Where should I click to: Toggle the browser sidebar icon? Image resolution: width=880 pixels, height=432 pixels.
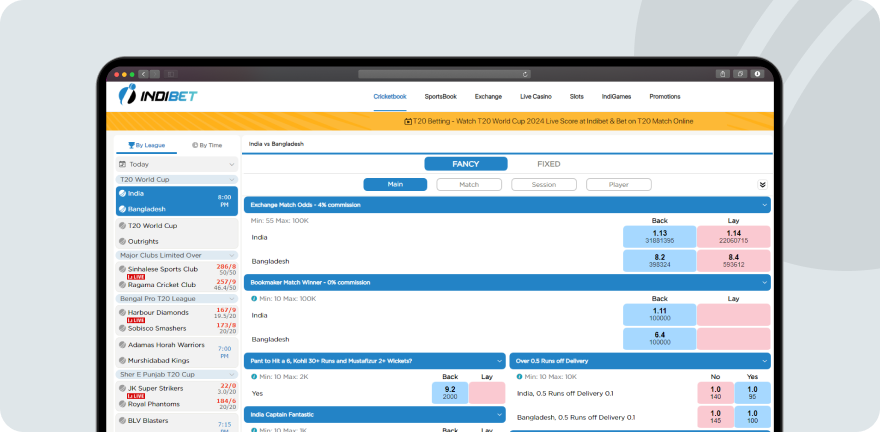coord(171,74)
